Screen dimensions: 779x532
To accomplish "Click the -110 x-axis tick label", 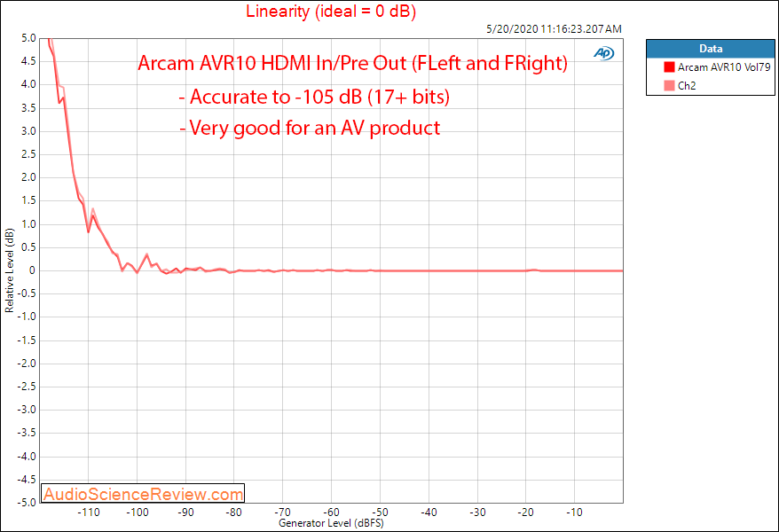I will (x=89, y=512).
